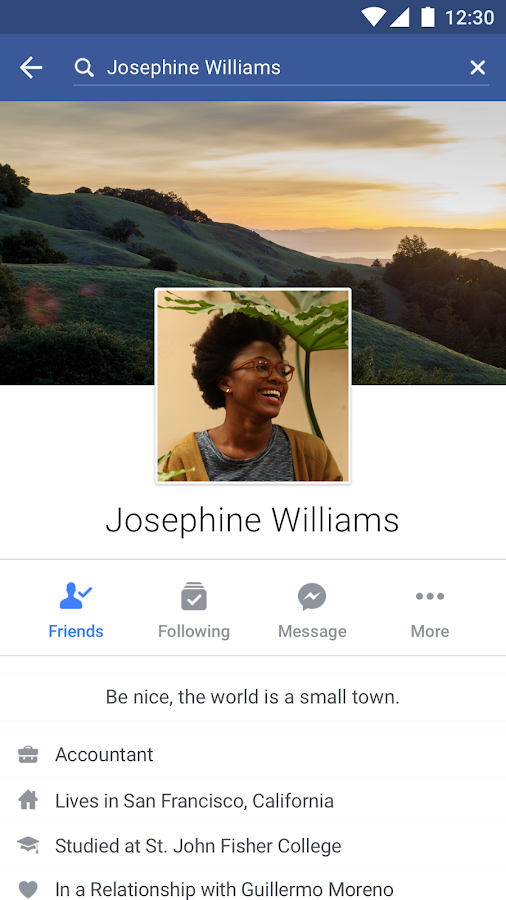This screenshot has height=900, width=506.
Task: Clear the search with the X icon
Action: (x=477, y=68)
